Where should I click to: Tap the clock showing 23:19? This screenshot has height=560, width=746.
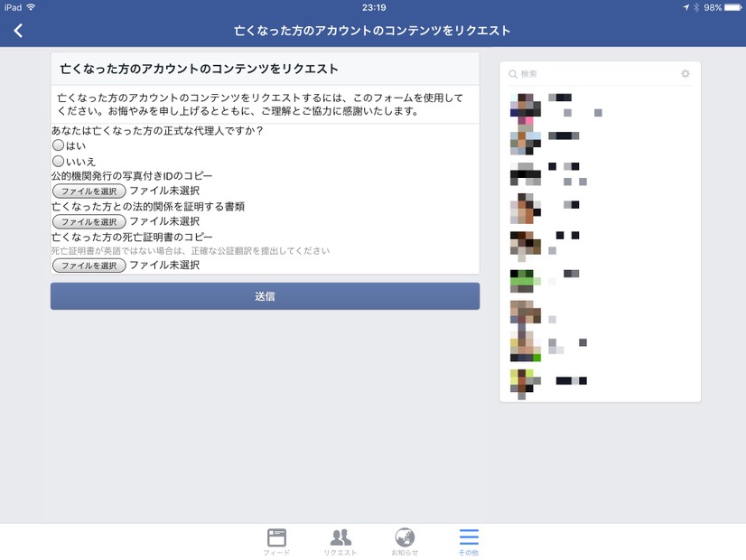point(374,7)
